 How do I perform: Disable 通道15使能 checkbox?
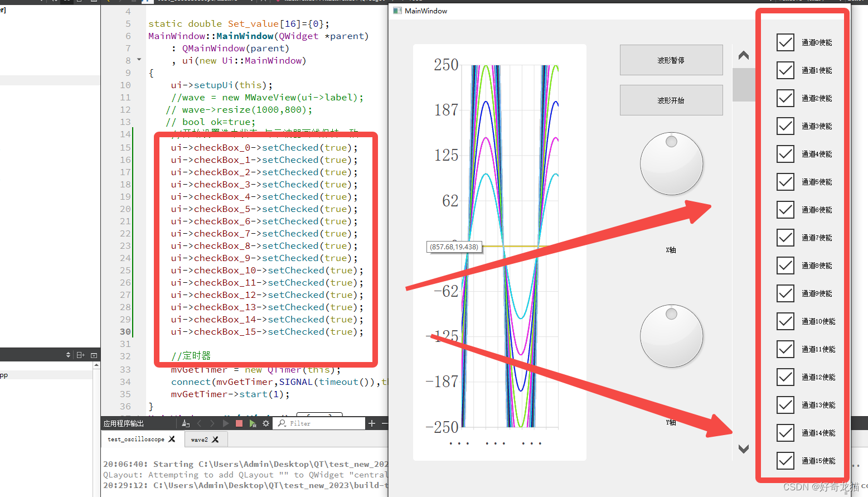click(785, 461)
